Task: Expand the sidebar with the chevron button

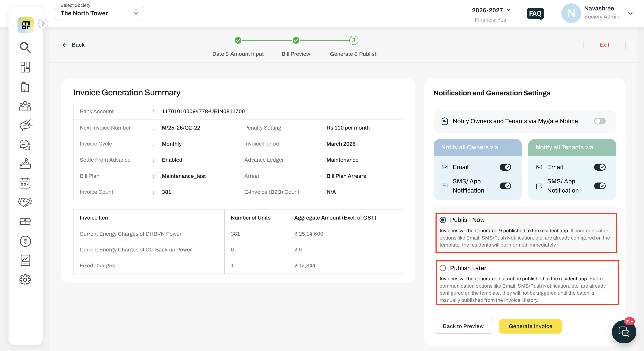Action: coord(43,23)
